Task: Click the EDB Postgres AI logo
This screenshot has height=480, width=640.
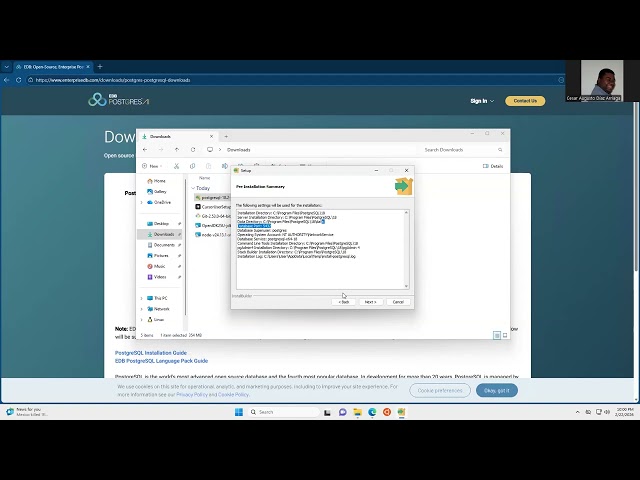Action: [119, 99]
